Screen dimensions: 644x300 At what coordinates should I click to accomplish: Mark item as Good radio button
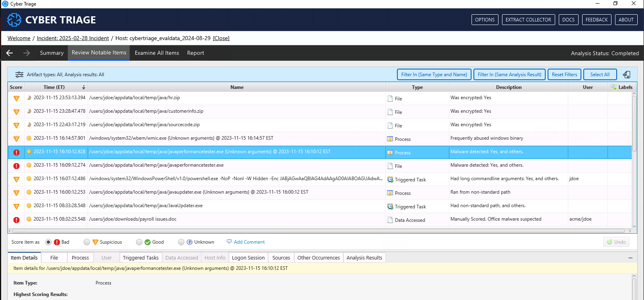tap(139, 242)
